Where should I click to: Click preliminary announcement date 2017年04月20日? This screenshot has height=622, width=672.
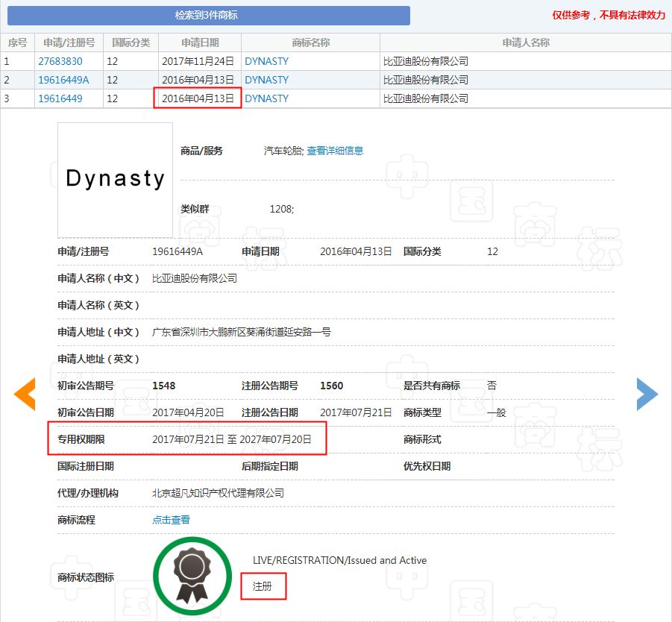coord(188,412)
